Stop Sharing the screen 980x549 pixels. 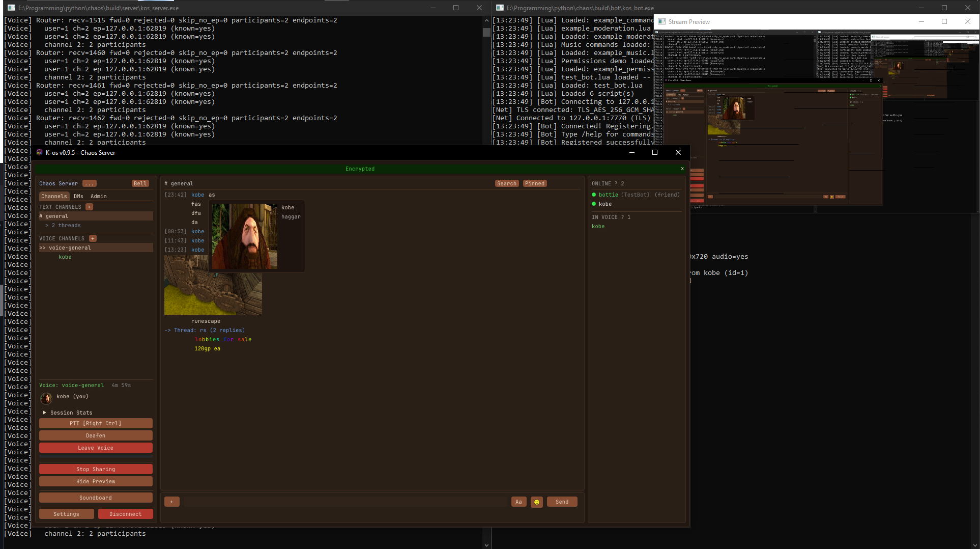96,470
